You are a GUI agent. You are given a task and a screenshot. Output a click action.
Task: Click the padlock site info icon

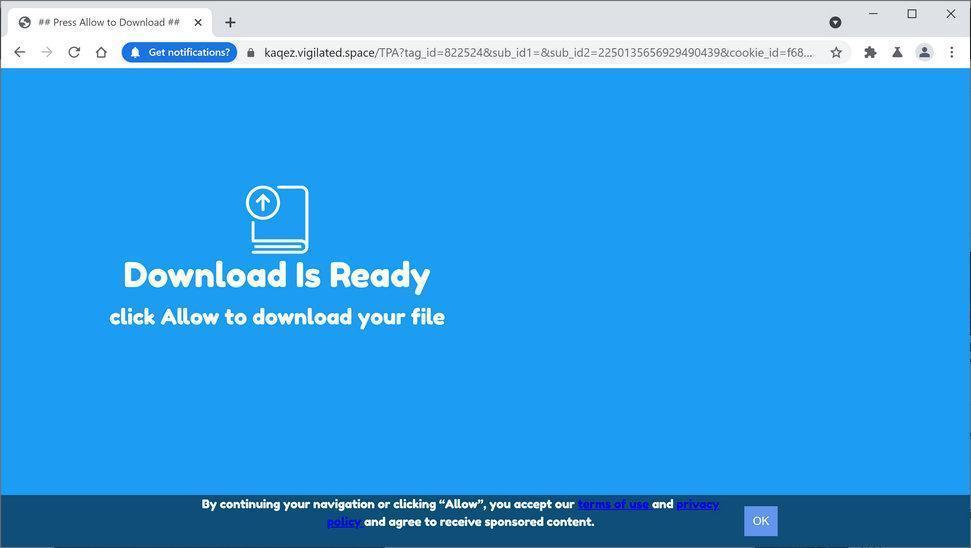(251, 53)
